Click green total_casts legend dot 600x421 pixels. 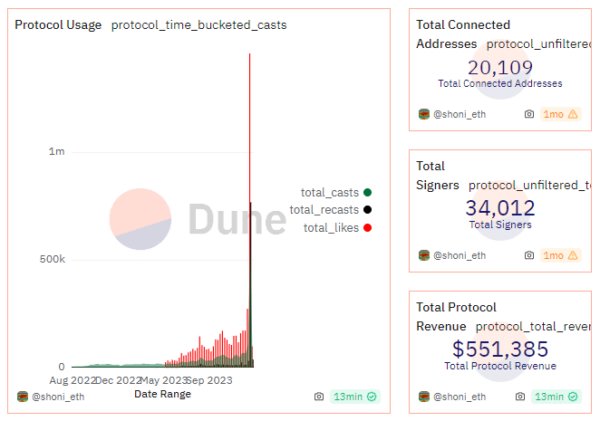pos(367,192)
